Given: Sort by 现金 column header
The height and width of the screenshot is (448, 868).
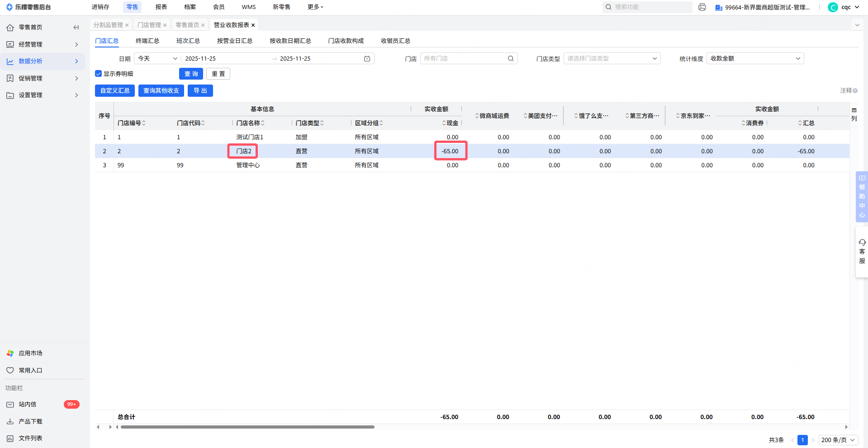Looking at the screenshot, I should click(x=450, y=123).
